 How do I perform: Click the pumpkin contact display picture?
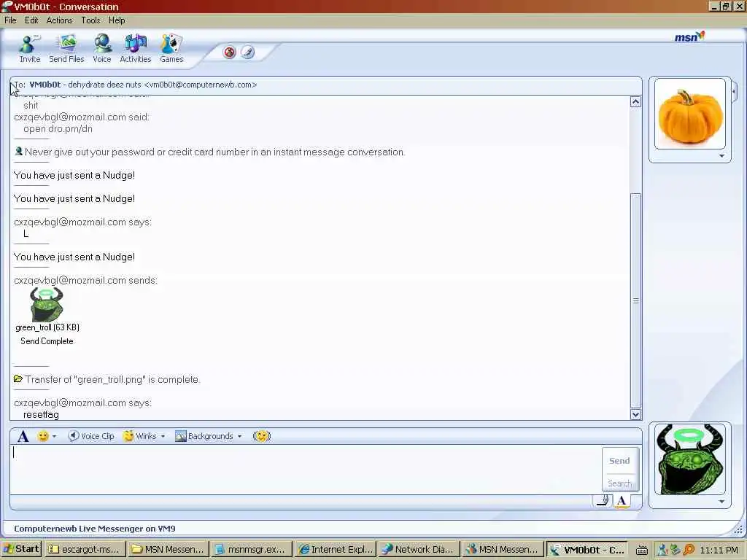(690, 114)
